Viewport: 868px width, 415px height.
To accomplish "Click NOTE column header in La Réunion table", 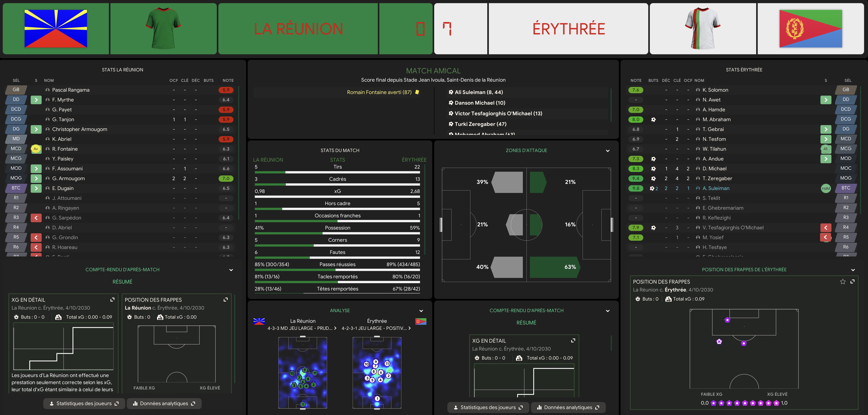I will (x=228, y=81).
